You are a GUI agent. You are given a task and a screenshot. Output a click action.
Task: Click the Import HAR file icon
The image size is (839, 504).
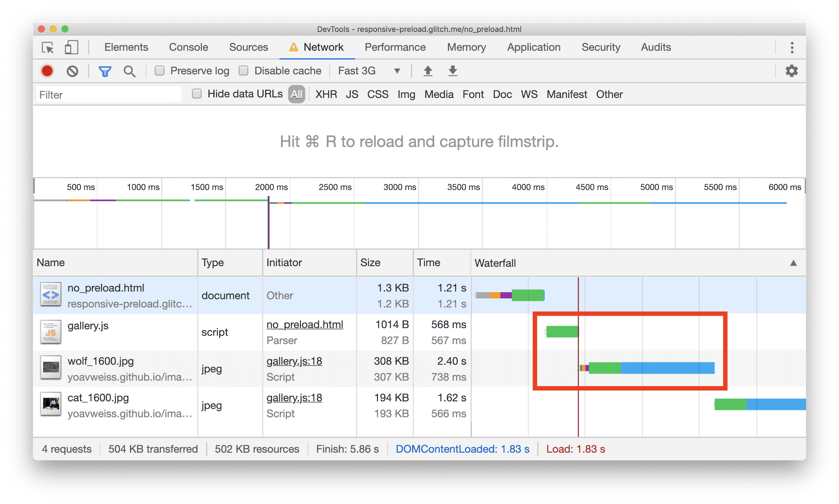pyautogui.click(x=426, y=72)
